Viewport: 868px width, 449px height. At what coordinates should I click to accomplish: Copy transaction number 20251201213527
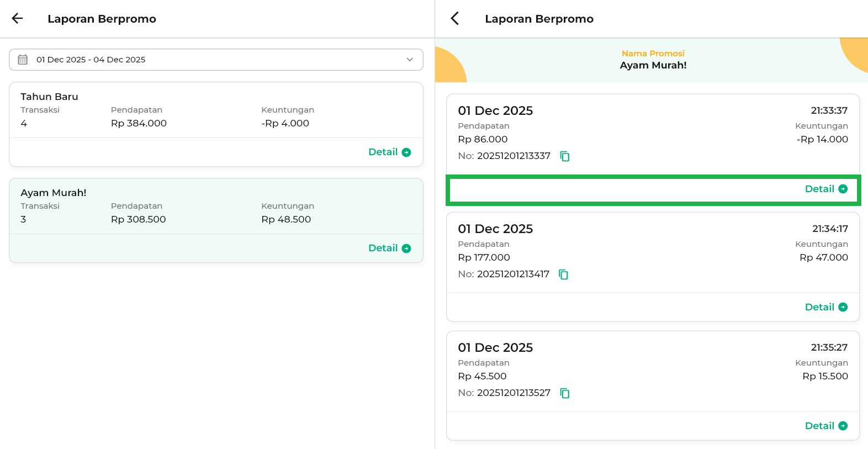coord(564,393)
